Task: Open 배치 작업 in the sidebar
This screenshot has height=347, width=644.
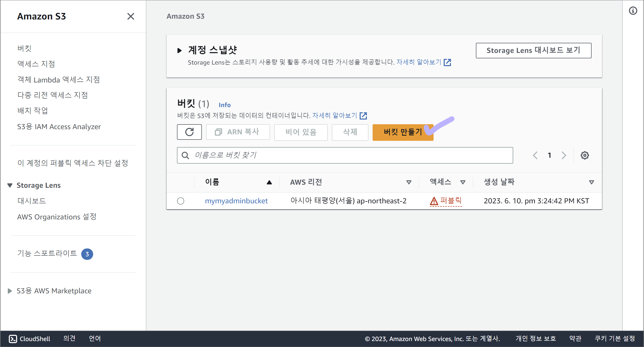Action: pos(32,111)
